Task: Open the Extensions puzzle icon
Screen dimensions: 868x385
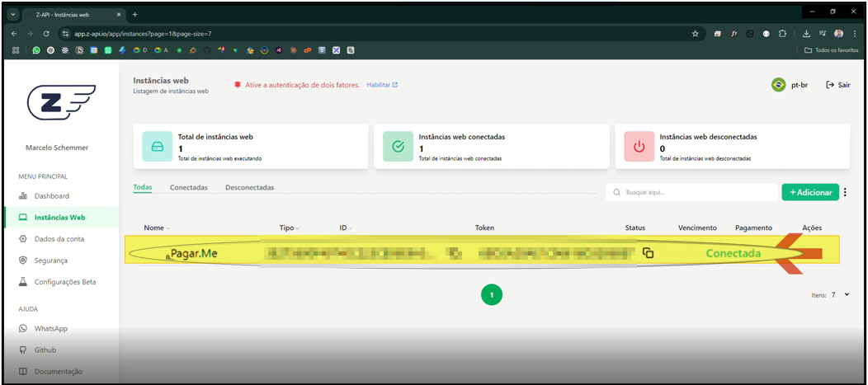Action: pyautogui.click(x=783, y=34)
